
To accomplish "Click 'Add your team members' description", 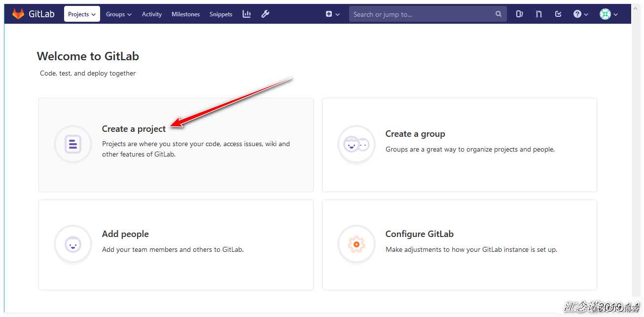I will pyautogui.click(x=173, y=249).
